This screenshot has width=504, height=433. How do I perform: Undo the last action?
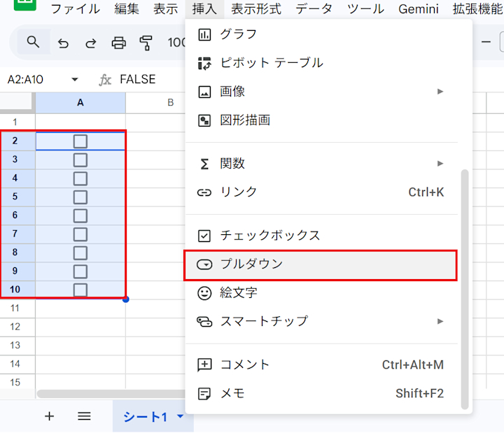click(x=63, y=43)
